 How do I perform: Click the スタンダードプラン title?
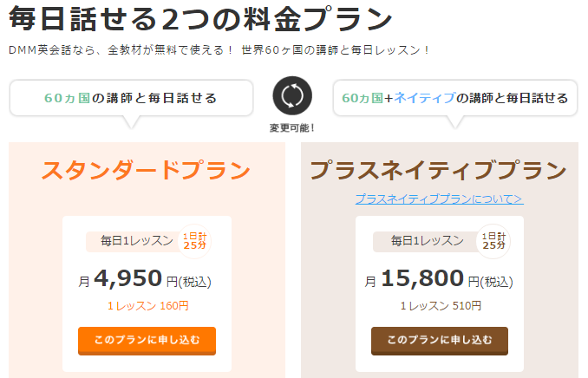point(147,170)
